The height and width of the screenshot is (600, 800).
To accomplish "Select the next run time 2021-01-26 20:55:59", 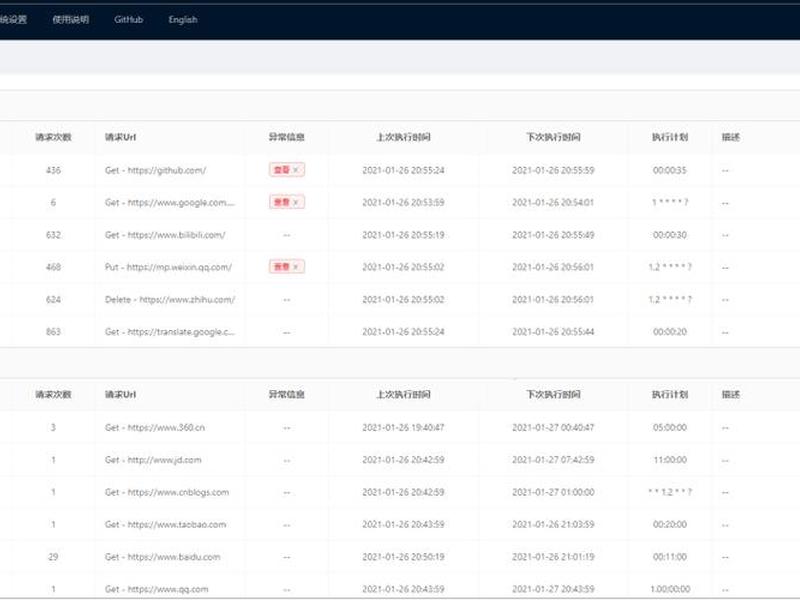I will tap(553, 170).
